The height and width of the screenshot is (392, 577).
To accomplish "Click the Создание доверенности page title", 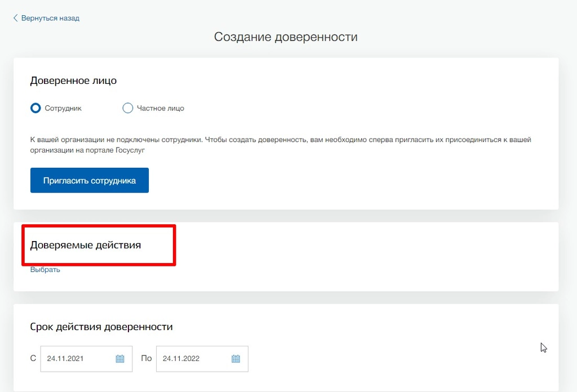I will tap(286, 37).
